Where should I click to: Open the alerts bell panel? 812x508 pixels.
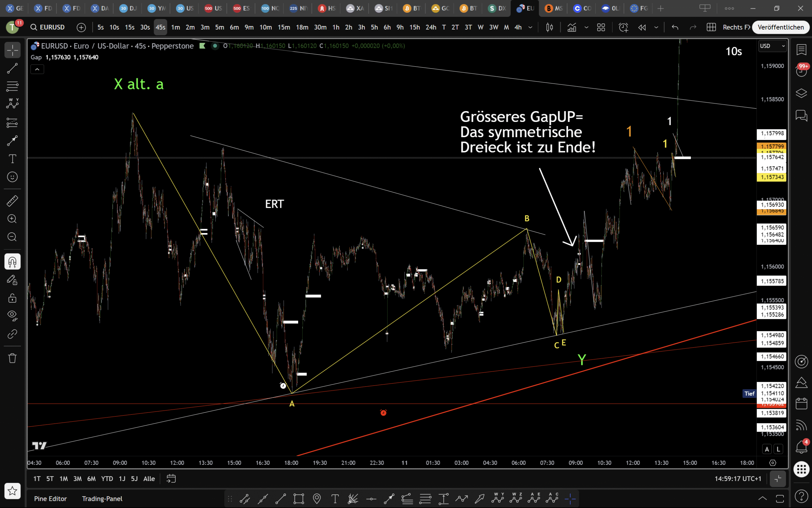point(801,447)
